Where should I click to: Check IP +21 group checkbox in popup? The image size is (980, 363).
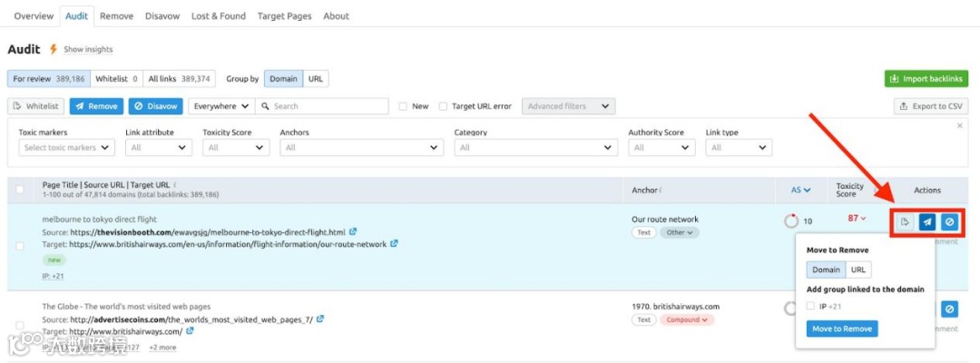[x=810, y=306]
